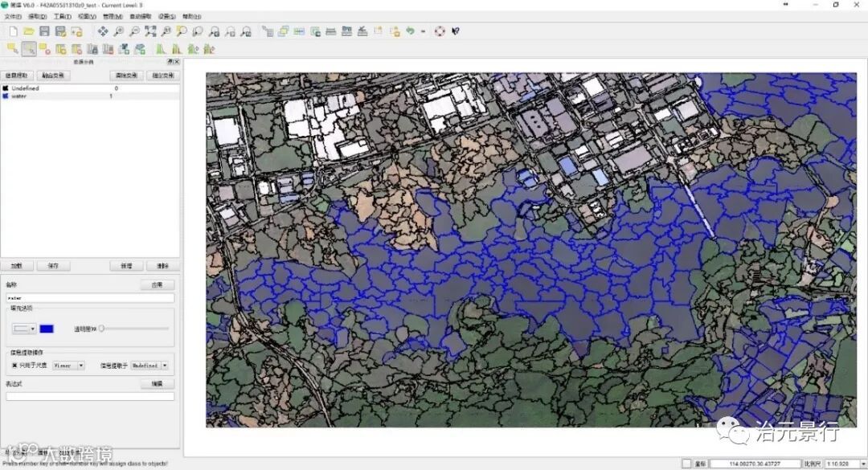Click the 融合对象 button above the class list
The height and width of the screenshot is (470, 868).
pyautogui.click(x=53, y=76)
